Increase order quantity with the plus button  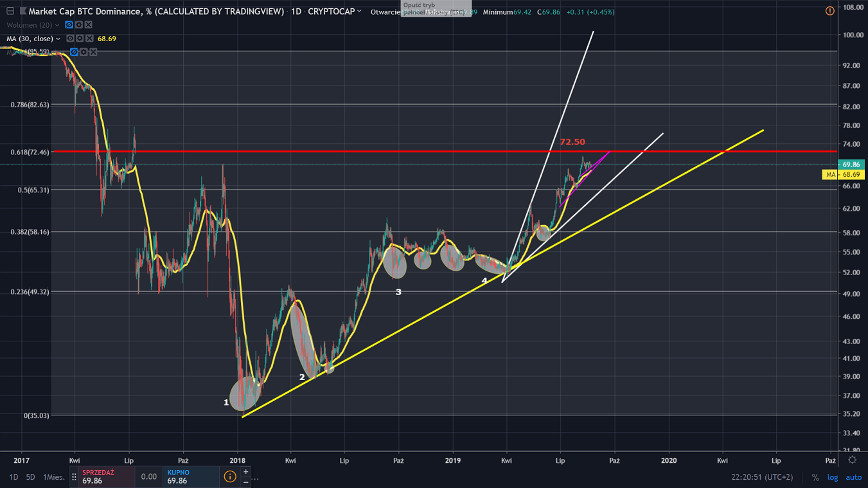click(246, 473)
